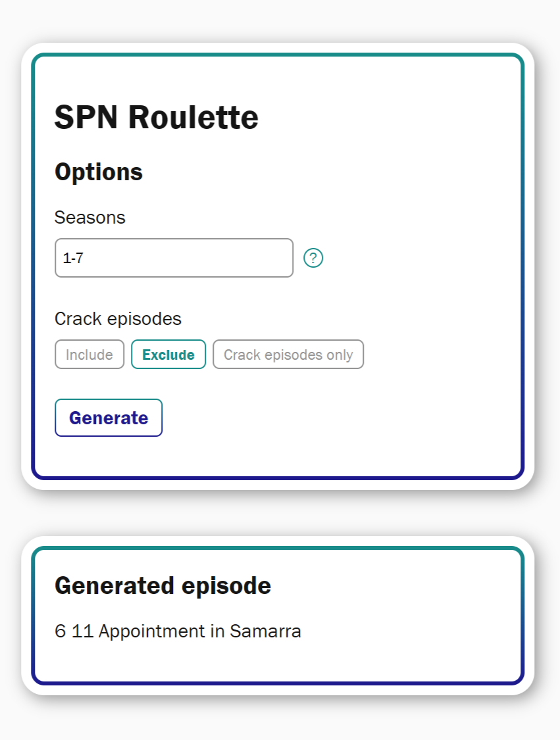The width and height of the screenshot is (560, 740).
Task: Click the word SPN in the title
Action: [86, 118]
